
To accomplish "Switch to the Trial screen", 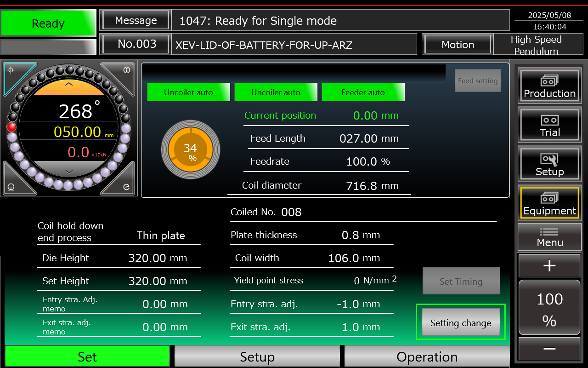I will (x=549, y=125).
